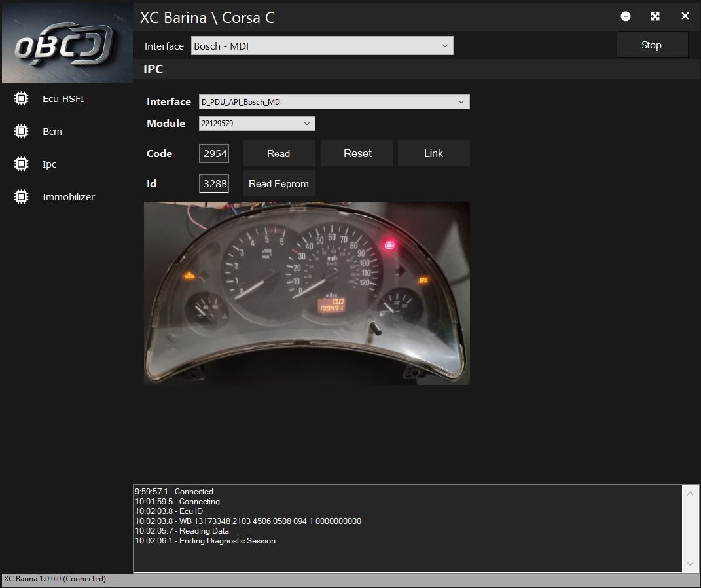Close the XC Barina application
This screenshot has height=588, width=701.
[x=685, y=16]
